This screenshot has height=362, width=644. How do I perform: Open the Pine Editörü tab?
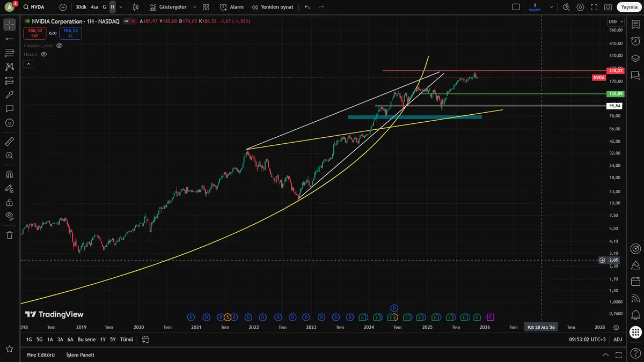(x=41, y=354)
